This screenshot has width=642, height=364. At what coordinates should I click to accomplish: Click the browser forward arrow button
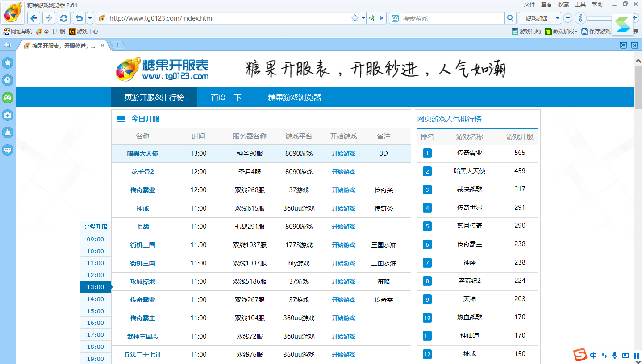point(49,18)
